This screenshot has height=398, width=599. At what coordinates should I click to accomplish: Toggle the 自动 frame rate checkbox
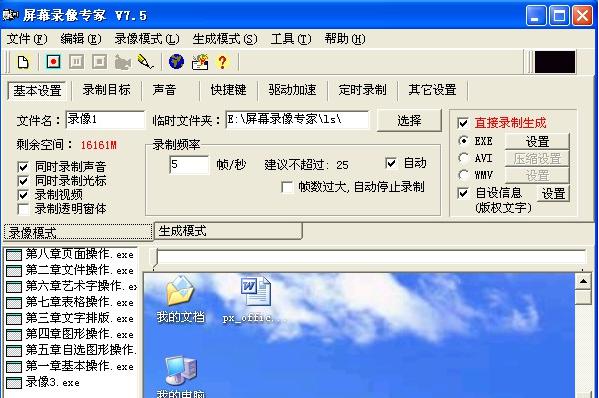pos(391,163)
